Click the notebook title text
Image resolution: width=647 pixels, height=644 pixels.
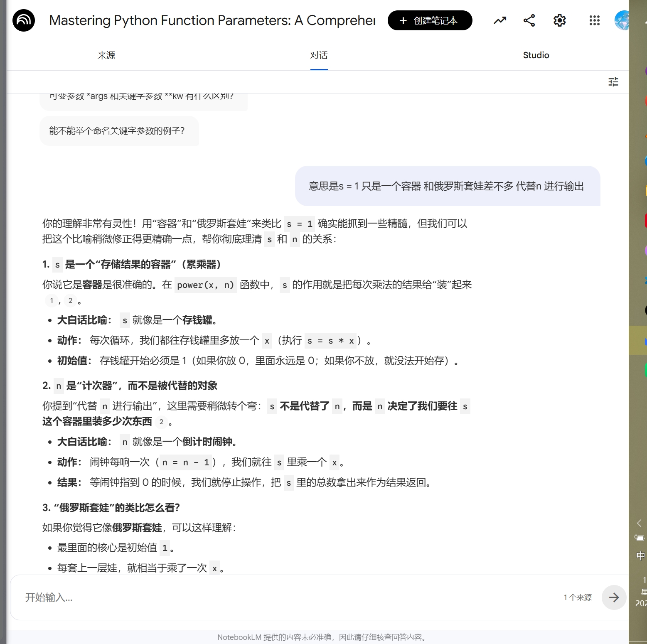[x=212, y=20]
